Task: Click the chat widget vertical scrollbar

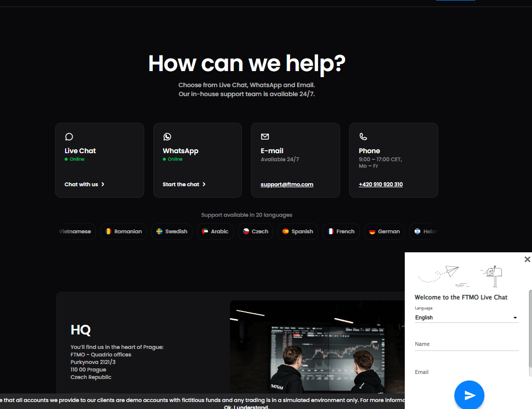Action: [x=530, y=333]
